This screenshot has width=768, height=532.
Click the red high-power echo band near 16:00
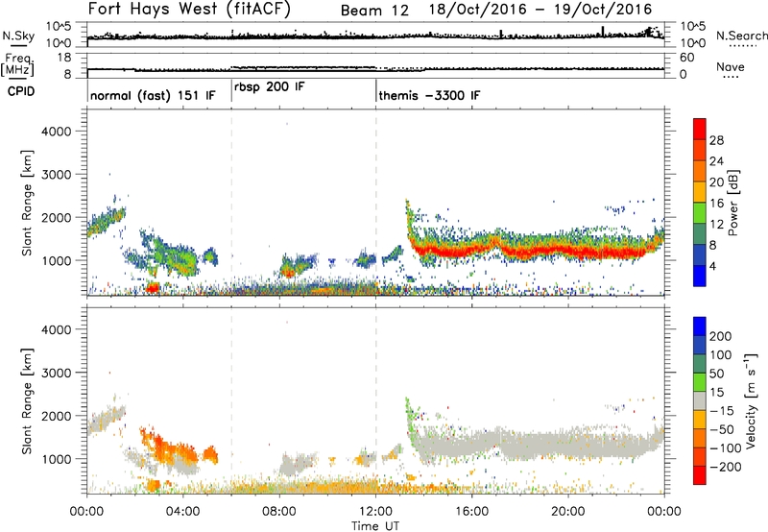471,251
